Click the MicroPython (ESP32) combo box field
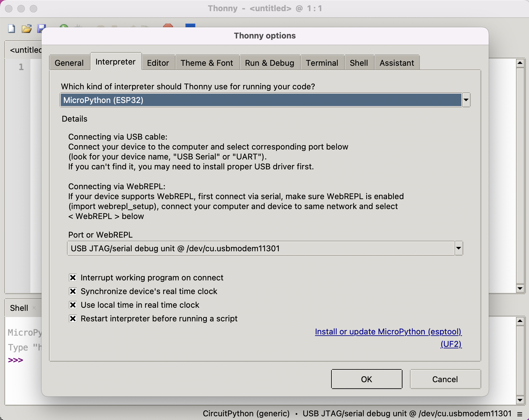Viewport: 529px width, 420px height. pos(261,100)
